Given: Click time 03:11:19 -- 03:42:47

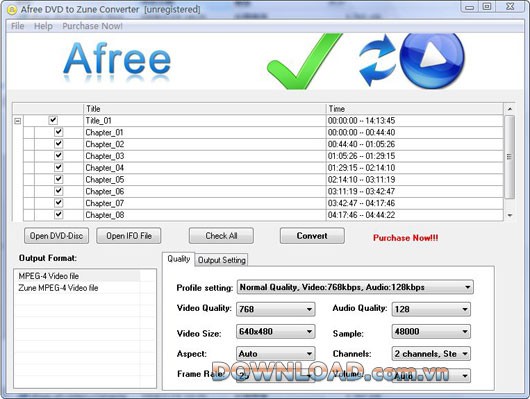Looking at the screenshot, I should [x=361, y=191].
